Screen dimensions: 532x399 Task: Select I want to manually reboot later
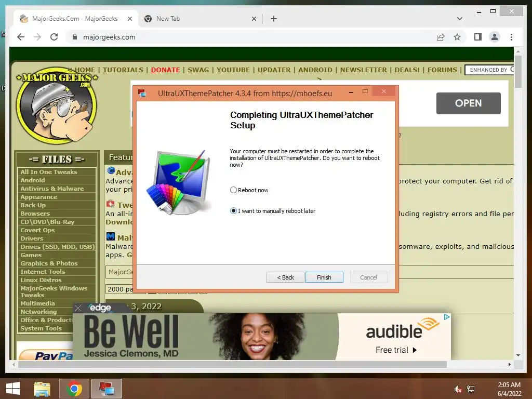[x=273, y=211]
